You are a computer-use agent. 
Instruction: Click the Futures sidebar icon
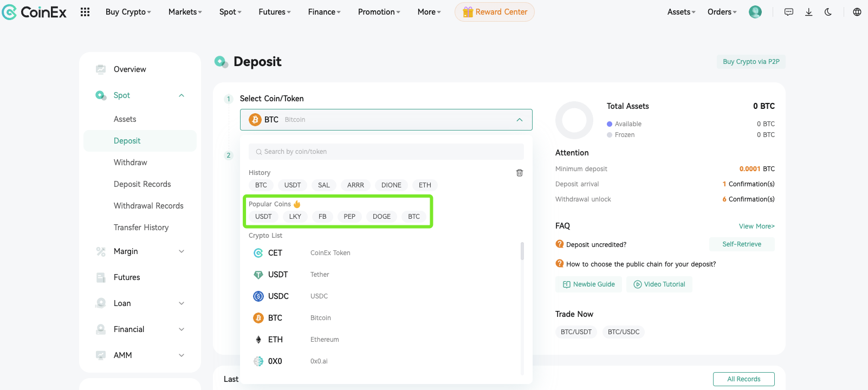[101, 277]
